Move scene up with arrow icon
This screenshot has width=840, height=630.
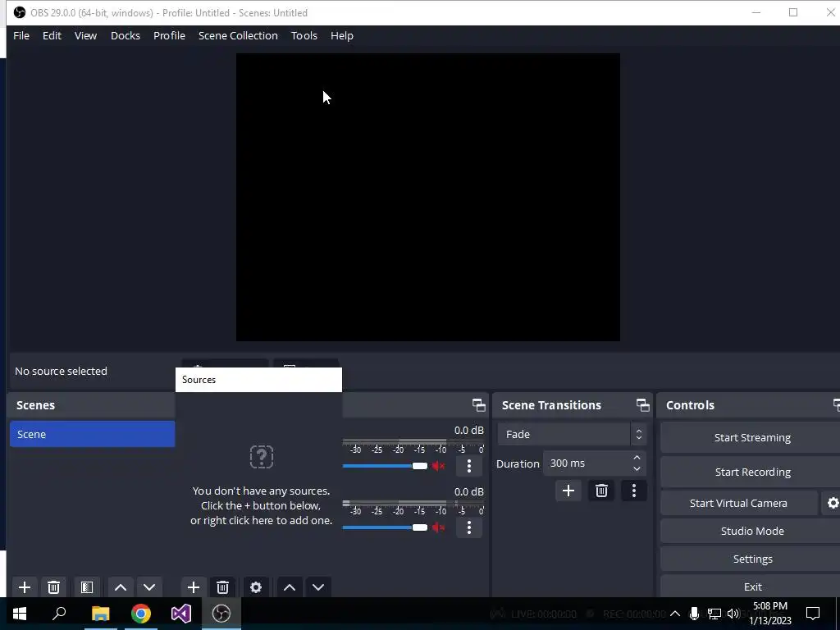click(121, 587)
